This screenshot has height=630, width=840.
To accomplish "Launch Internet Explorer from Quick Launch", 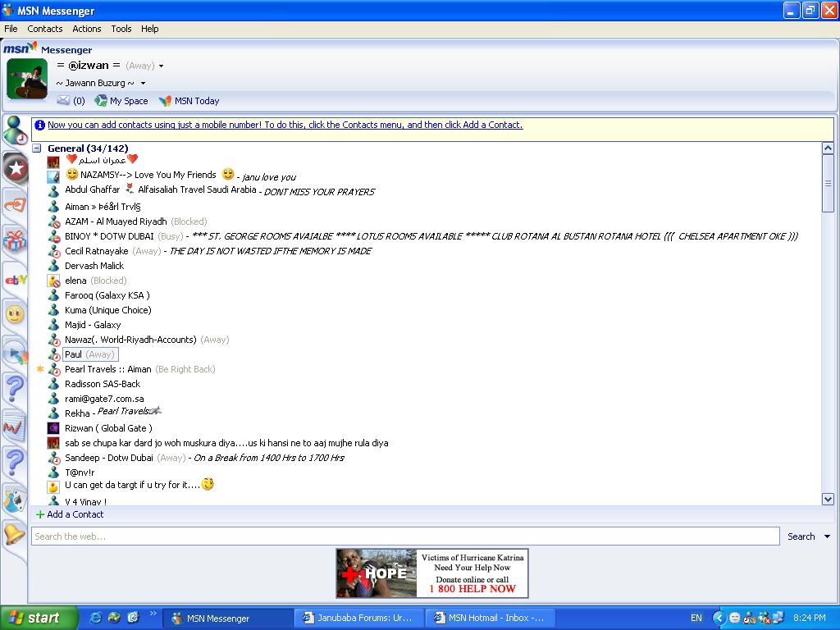I will (95, 617).
